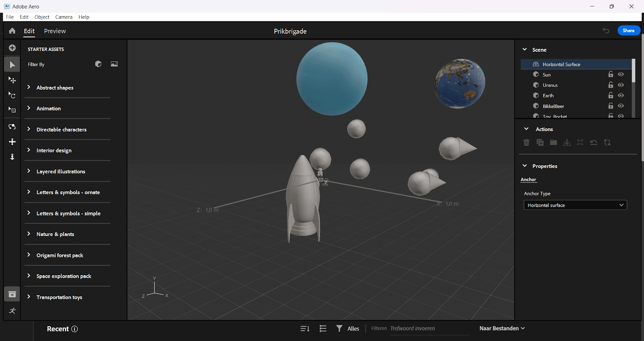Open the Anchor properties tab
The width and height of the screenshot is (644, 341).
click(528, 180)
